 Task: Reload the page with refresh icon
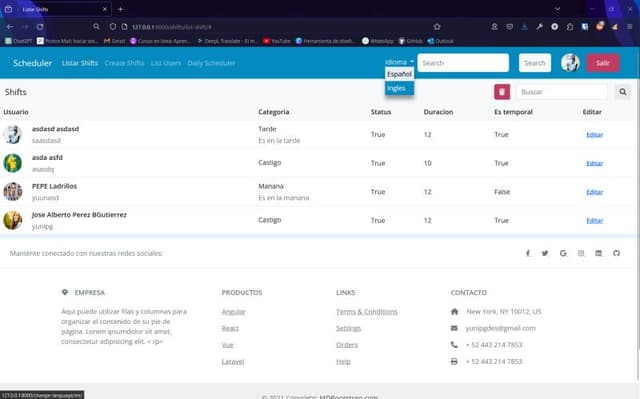pyautogui.click(x=40, y=27)
